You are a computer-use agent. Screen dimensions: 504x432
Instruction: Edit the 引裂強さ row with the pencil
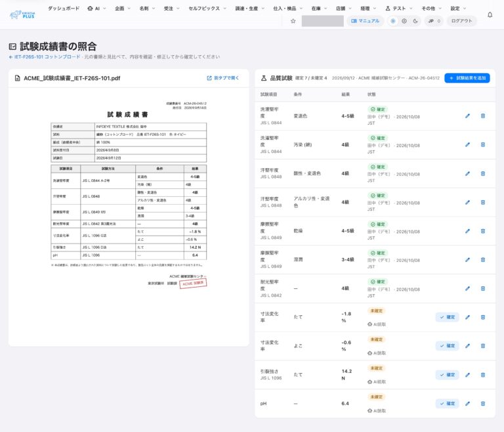(467, 375)
